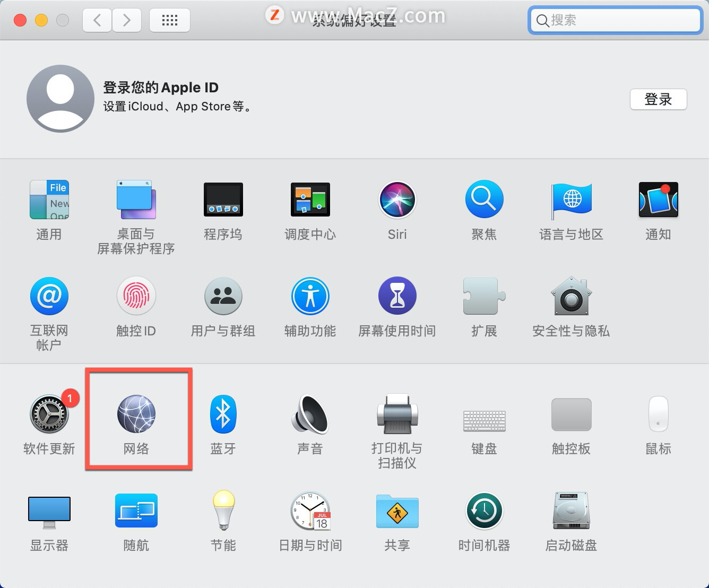
Task: Open 屏幕使用时间 settings
Action: [397, 296]
